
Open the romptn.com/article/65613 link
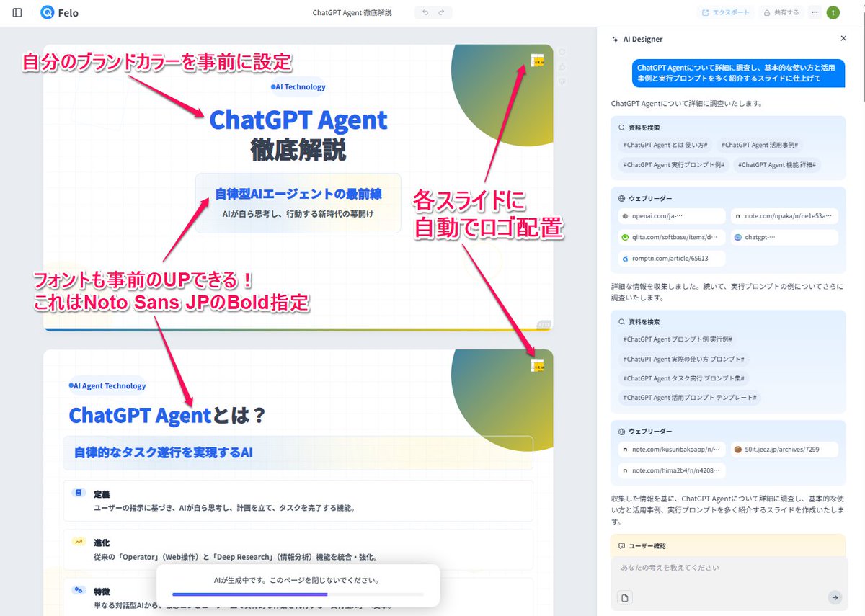click(672, 258)
